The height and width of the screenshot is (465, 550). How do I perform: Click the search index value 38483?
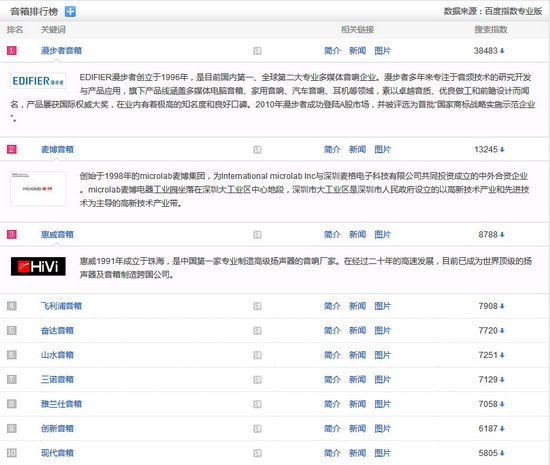tap(486, 51)
